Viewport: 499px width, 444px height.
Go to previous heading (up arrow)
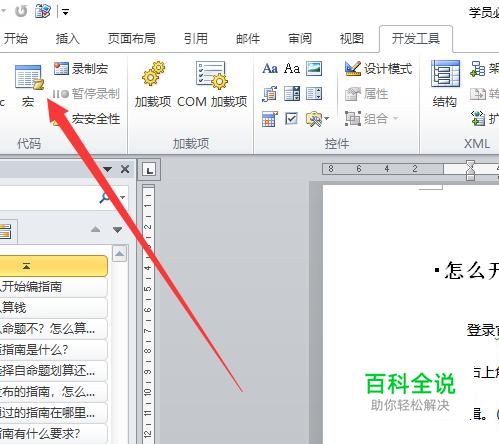[96, 229]
